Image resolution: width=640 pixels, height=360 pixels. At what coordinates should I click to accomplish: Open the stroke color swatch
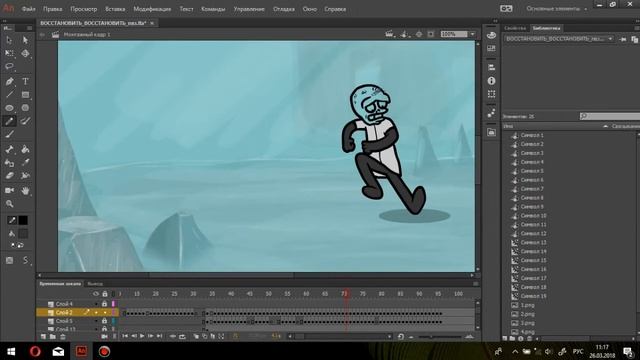click(x=23, y=220)
